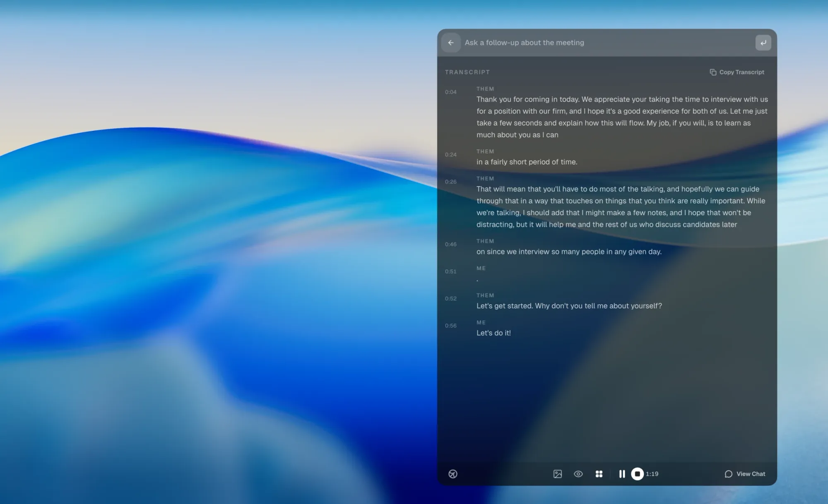828x504 pixels.
Task: Click the ME label above "Let's do it!"
Action: click(x=481, y=322)
